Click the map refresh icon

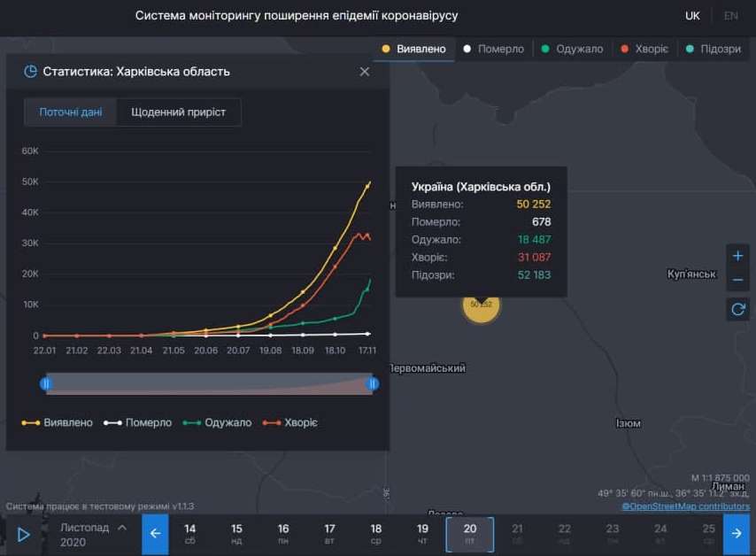click(x=737, y=309)
